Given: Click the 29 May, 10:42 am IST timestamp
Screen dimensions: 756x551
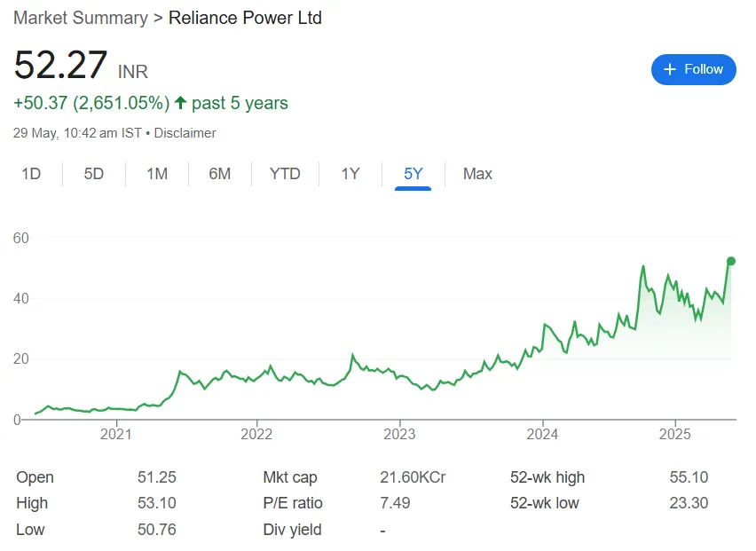Looking at the screenshot, I should point(77,133).
